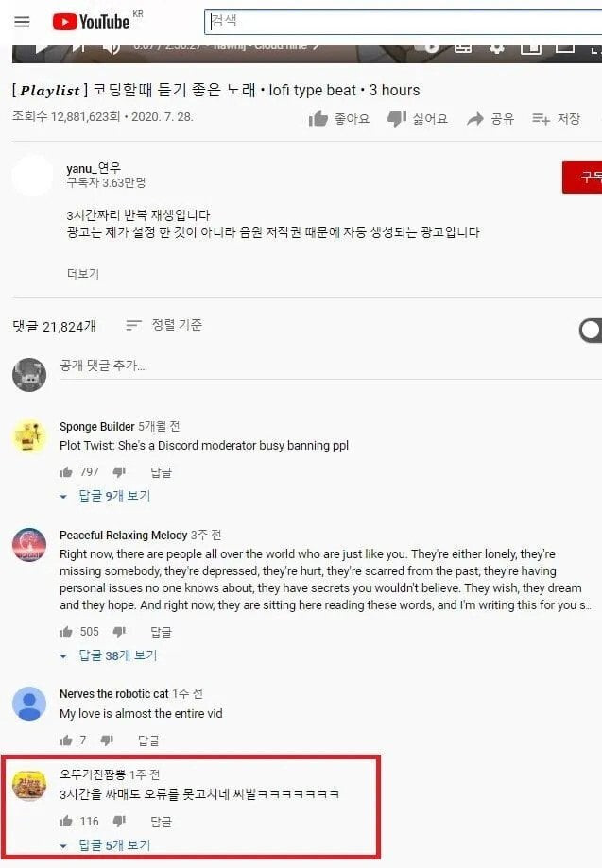Save video to playlist with 저장
This screenshot has width=602, height=868.
(556, 118)
